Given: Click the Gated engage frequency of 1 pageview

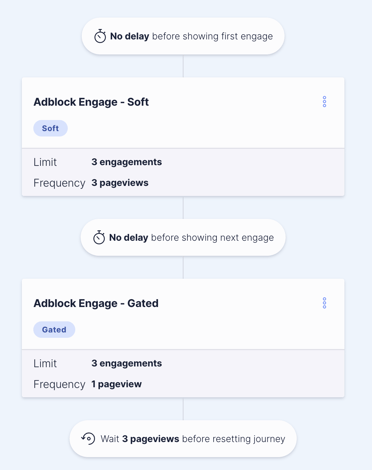Looking at the screenshot, I should point(117,384).
